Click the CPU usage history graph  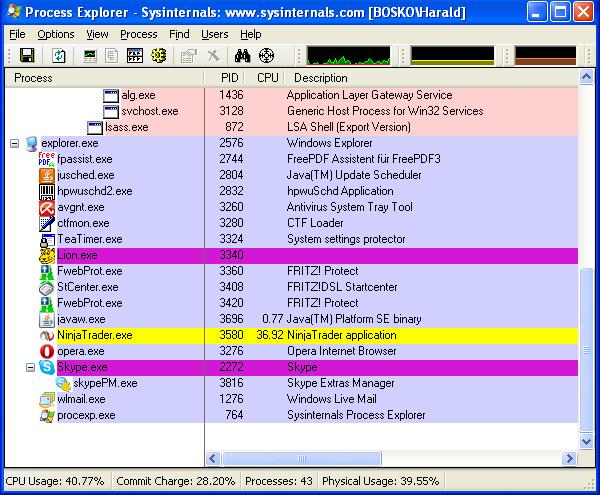[349, 55]
